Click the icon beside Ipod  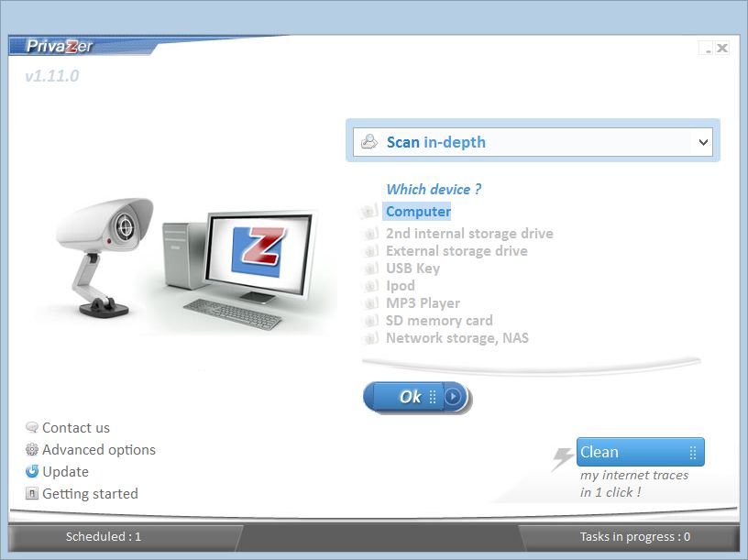(370, 286)
